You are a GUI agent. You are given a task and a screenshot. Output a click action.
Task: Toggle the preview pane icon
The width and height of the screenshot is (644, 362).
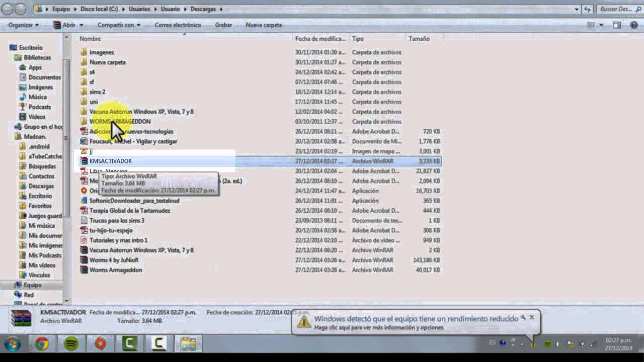click(x=617, y=25)
